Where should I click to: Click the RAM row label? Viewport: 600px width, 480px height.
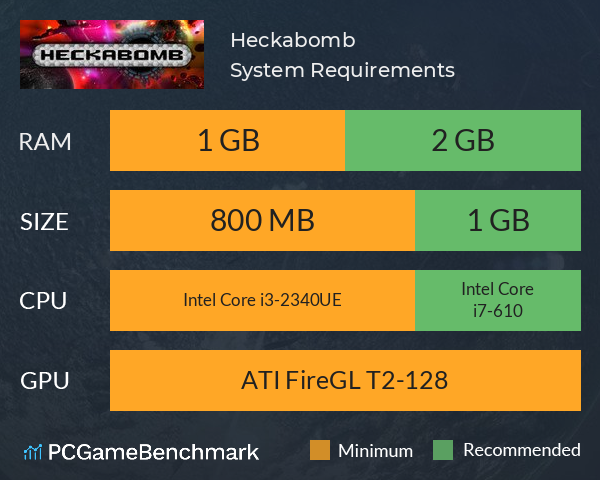pos(45,142)
